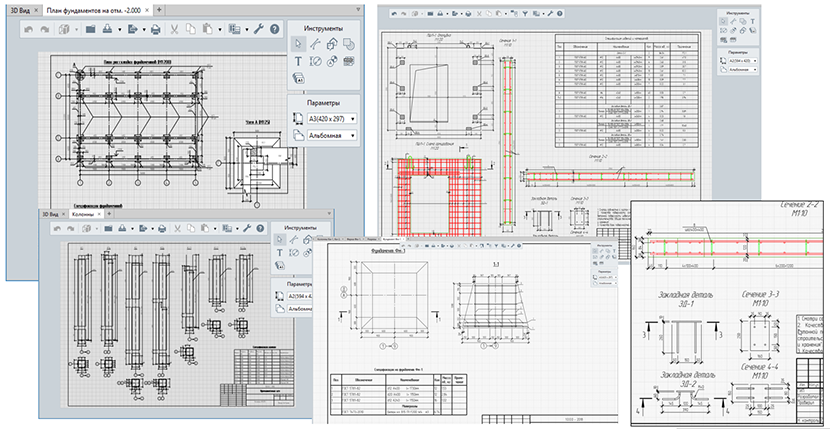Choose the selection arrow tool in Колонны window
The width and height of the screenshot is (830, 429).
click(x=279, y=239)
